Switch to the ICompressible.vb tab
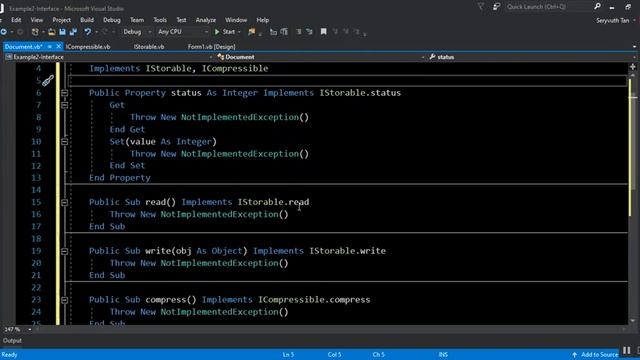640x360 pixels. pos(88,47)
